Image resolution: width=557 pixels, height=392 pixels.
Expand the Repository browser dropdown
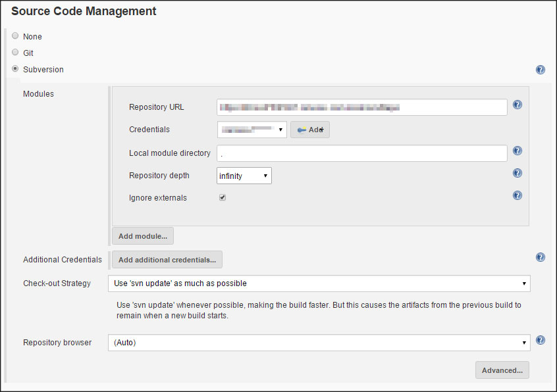319,343
